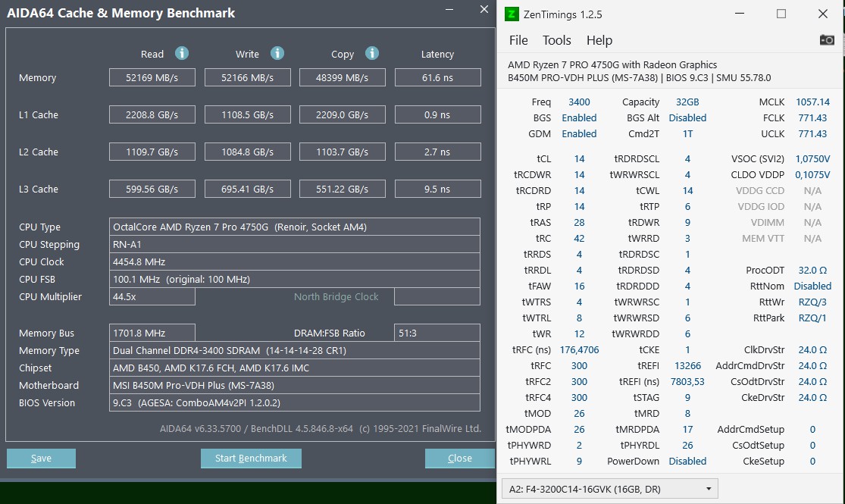Click L2 Cache Latency 2.7 ns
Viewport: 845px width, 504px height.
pyautogui.click(x=437, y=152)
